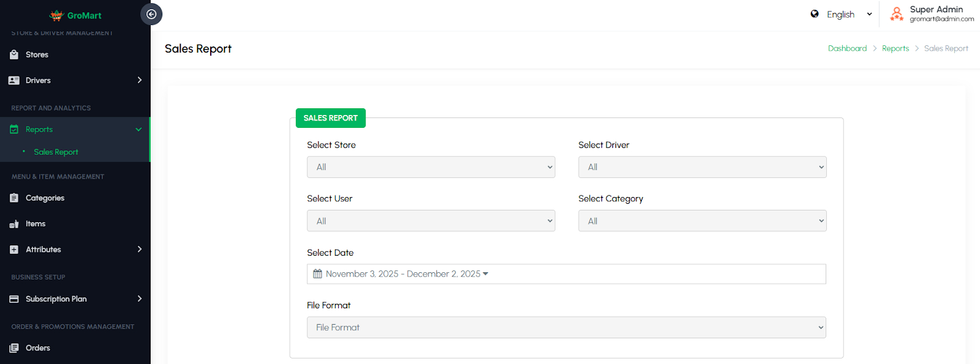Viewport: 980px width, 364px height.
Task: Collapse sidebar using the back arrow icon
Action: coord(151,14)
